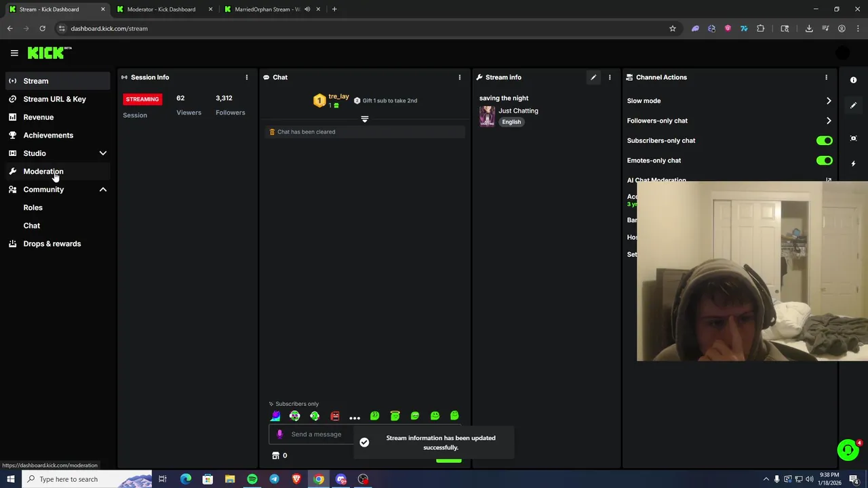Go to the Revenue page
Viewport: 868px width, 488px height.
57,117
